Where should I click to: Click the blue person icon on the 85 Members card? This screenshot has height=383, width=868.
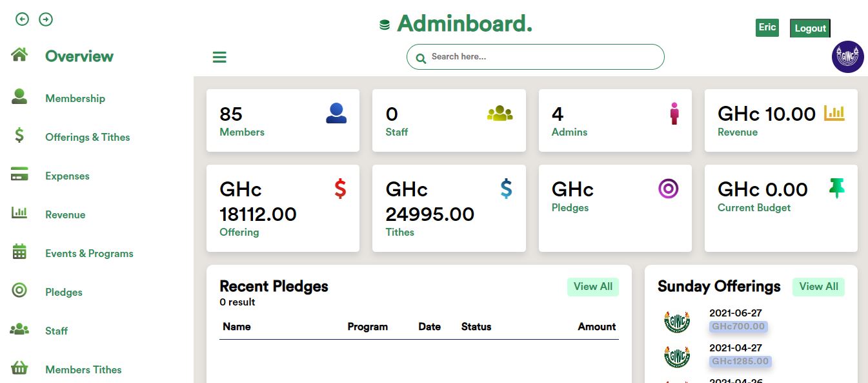point(335,111)
